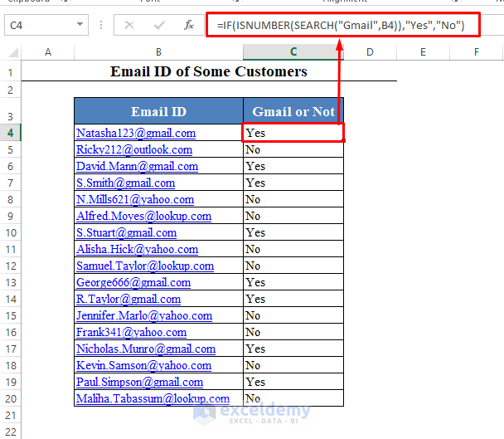504x439 pixels.
Task: Select the No cell beside Frank341
Action: pos(293,332)
